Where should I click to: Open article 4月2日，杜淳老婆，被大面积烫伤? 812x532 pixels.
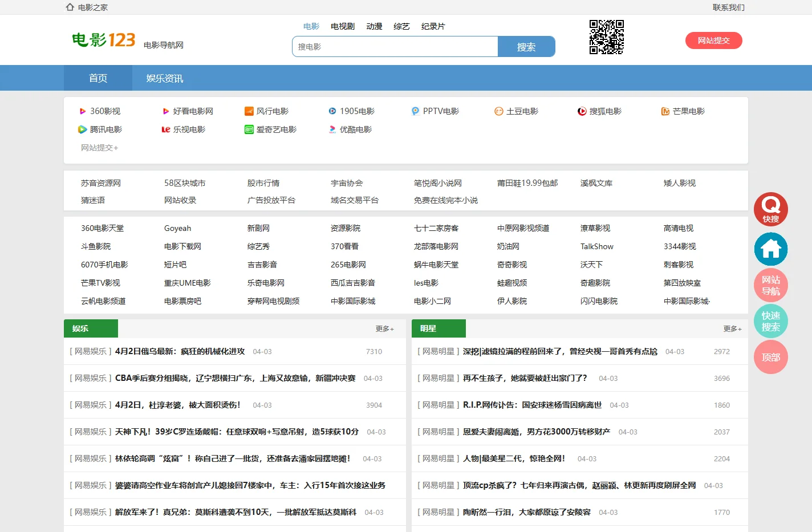[177, 405]
